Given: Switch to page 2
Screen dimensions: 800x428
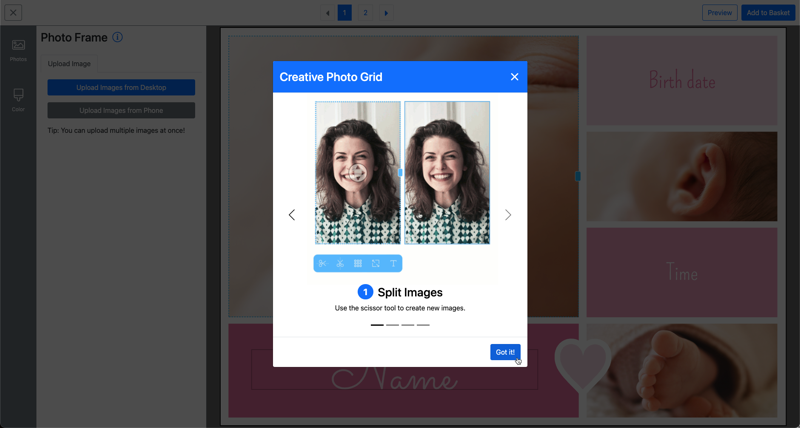Looking at the screenshot, I should pyautogui.click(x=365, y=13).
